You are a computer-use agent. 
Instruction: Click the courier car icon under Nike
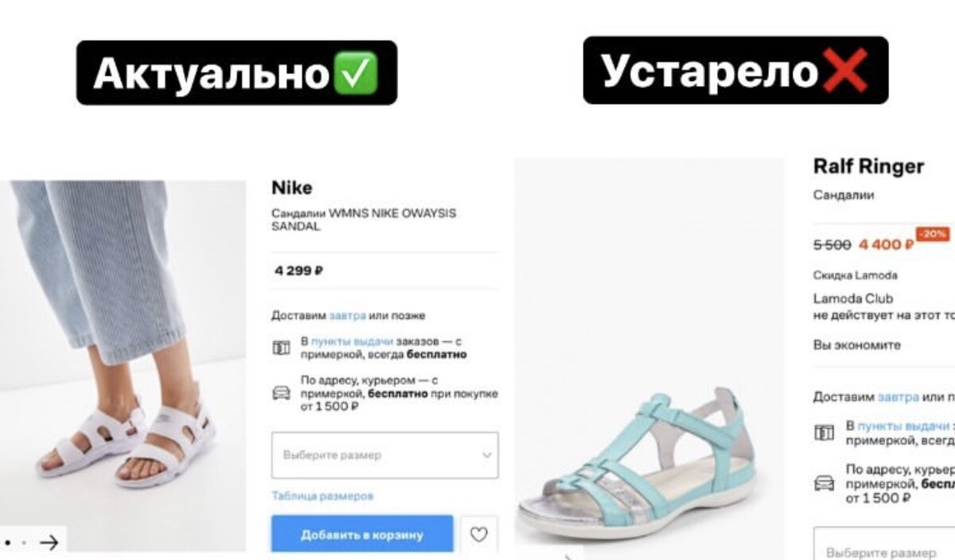coord(281,392)
